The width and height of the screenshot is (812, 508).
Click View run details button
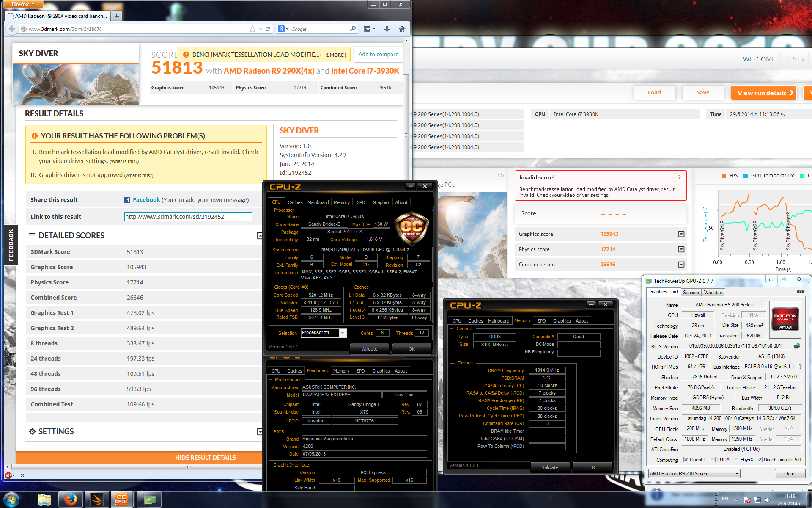(x=764, y=93)
